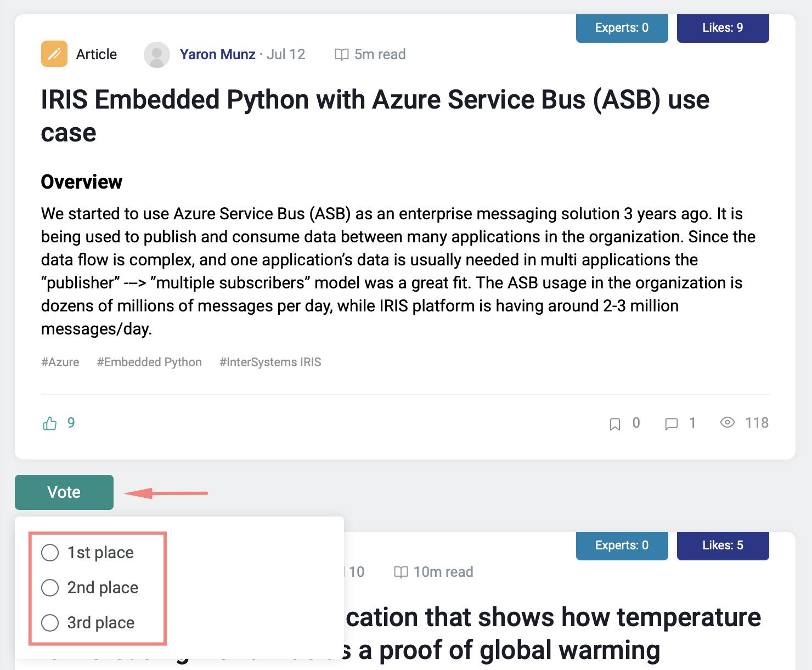Click the comment count 1
The width and height of the screenshot is (812, 670).
pyautogui.click(x=692, y=423)
